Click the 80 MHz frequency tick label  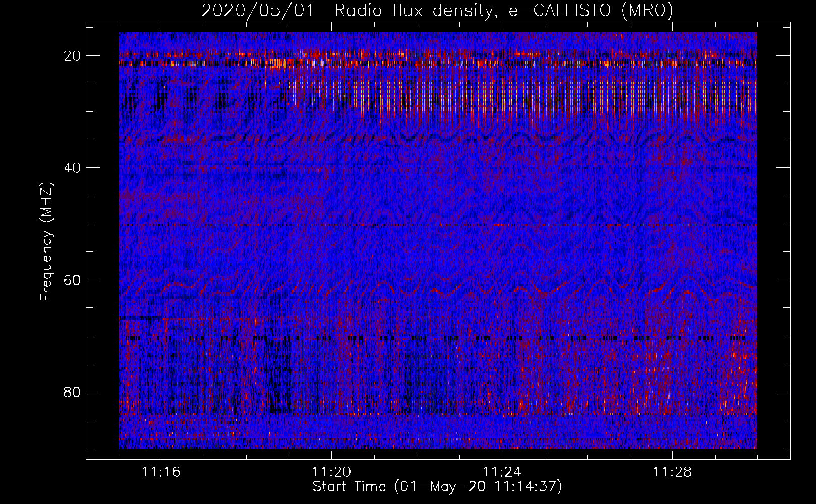[73, 392]
